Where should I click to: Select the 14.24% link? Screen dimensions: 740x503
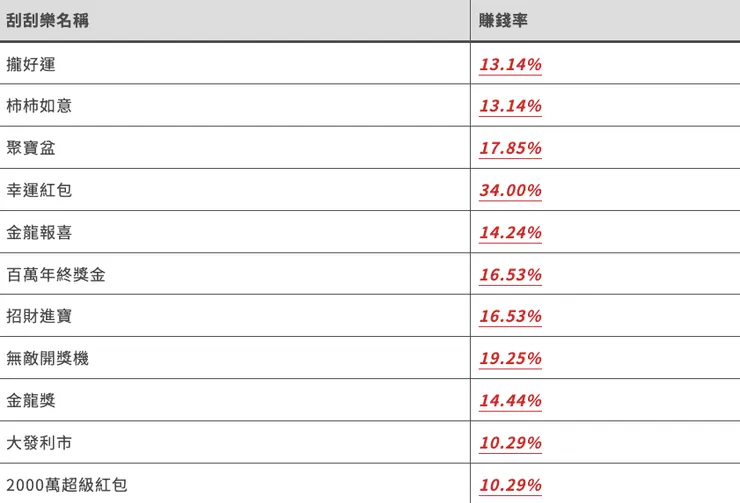[510, 233]
